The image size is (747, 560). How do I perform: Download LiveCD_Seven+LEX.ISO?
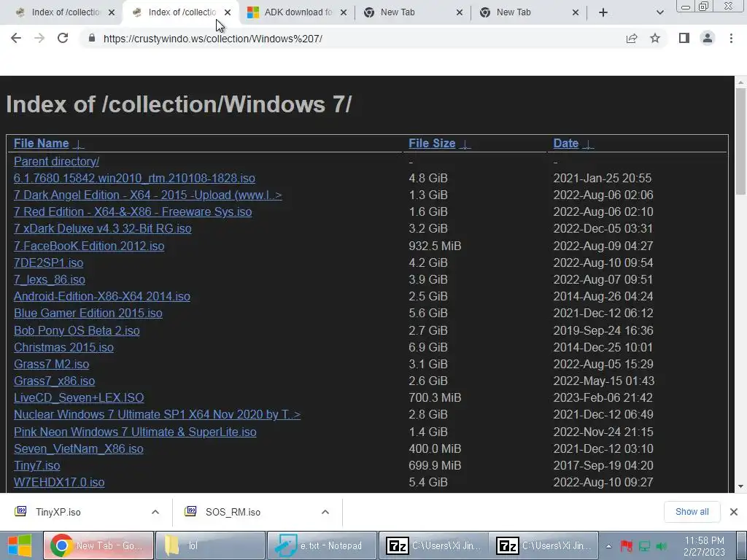click(x=79, y=397)
